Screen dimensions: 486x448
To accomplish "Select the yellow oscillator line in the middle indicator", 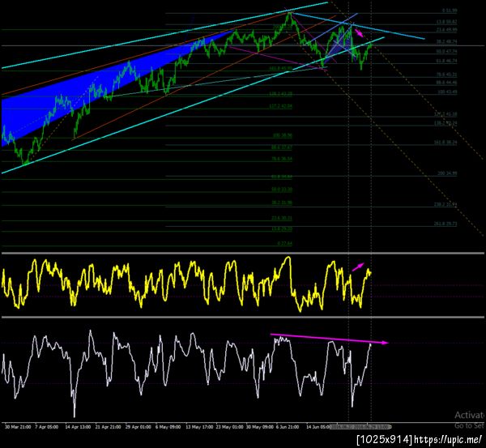I will coord(186,283).
